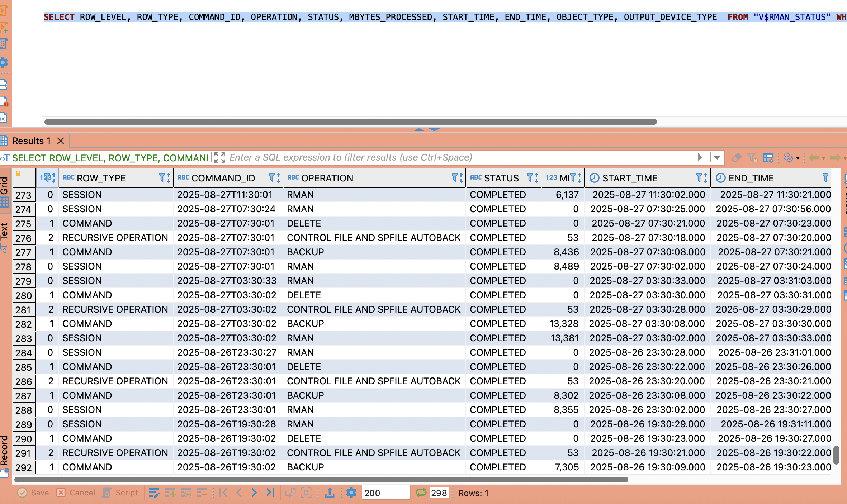The image size is (847, 504).
Task: Click the OPERATION column header
Action: point(327,178)
